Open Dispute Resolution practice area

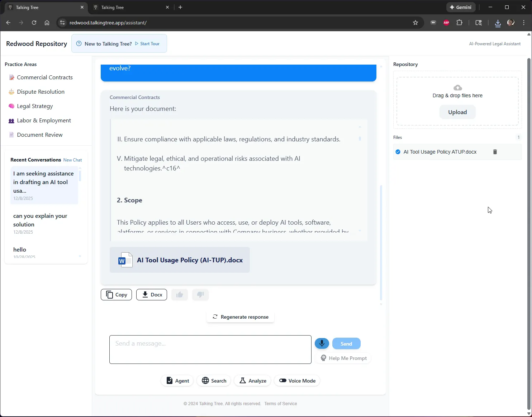(41, 92)
